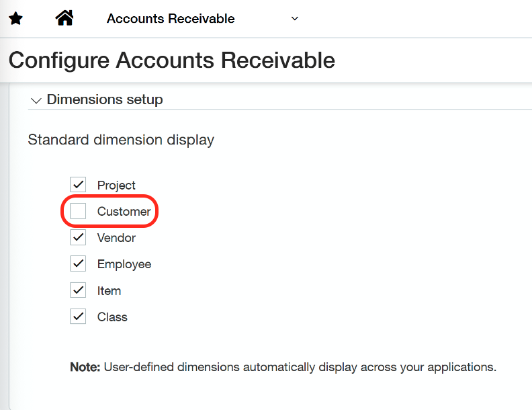This screenshot has height=410, width=532.
Task: Click the Favorites star icon
Action: 15,19
